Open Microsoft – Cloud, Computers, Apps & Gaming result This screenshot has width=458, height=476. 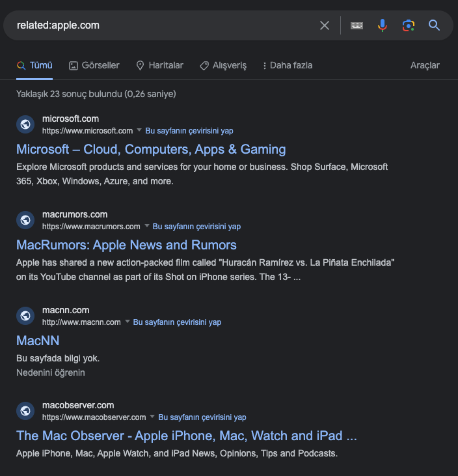[x=151, y=149]
